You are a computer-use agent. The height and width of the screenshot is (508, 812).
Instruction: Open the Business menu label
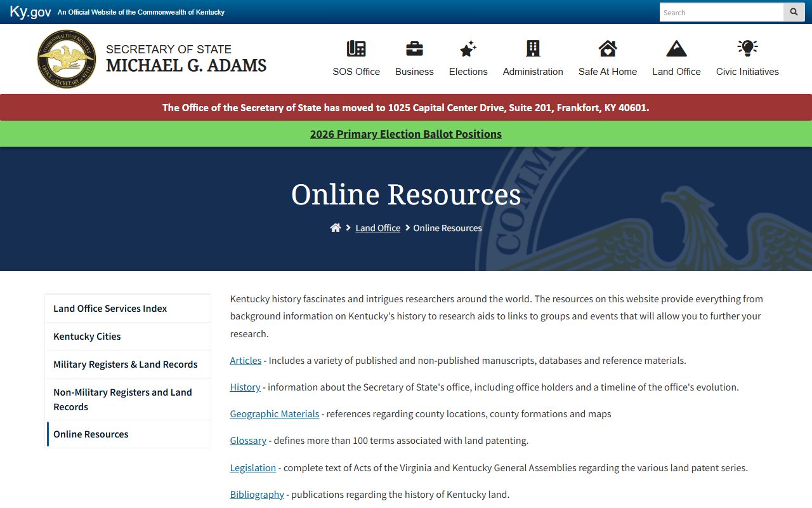414,72
